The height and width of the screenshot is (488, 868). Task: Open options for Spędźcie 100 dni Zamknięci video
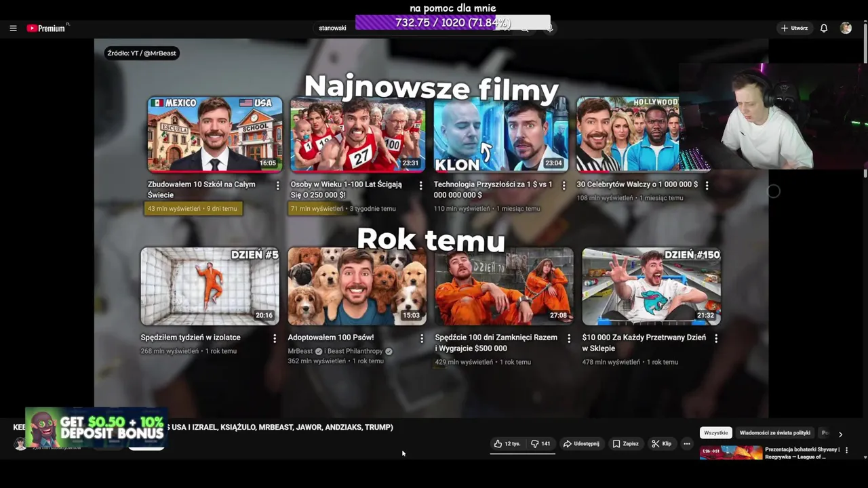click(x=569, y=338)
